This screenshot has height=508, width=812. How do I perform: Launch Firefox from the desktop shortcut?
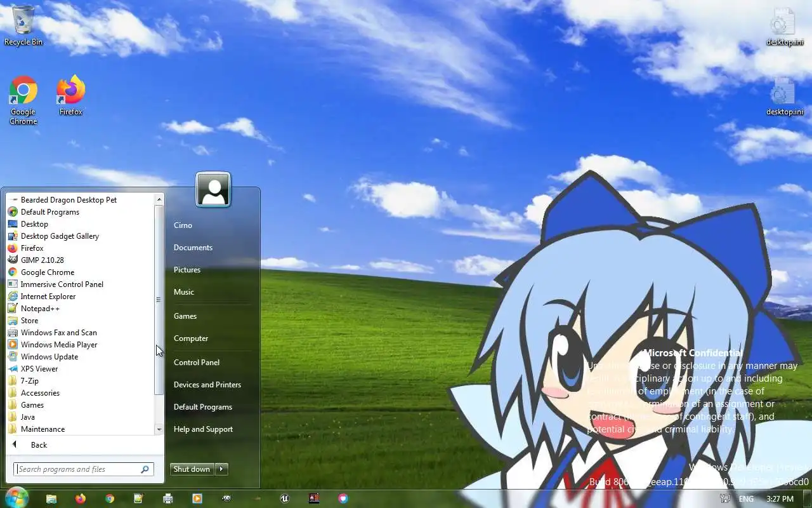(71, 95)
